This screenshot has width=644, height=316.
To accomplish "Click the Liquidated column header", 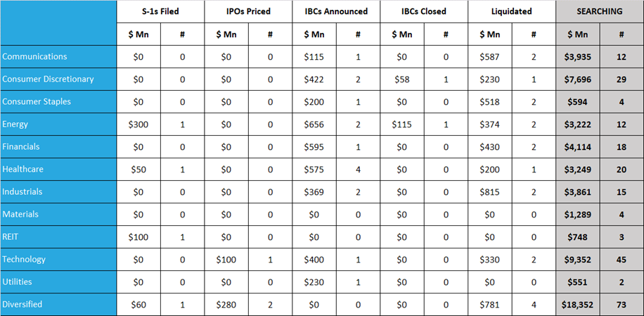I will (x=512, y=12).
